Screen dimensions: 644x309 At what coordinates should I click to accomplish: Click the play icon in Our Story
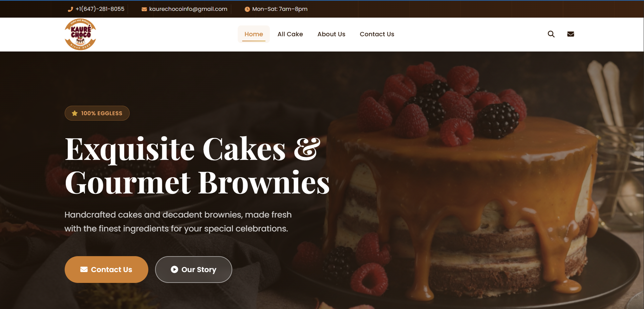(174, 269)
